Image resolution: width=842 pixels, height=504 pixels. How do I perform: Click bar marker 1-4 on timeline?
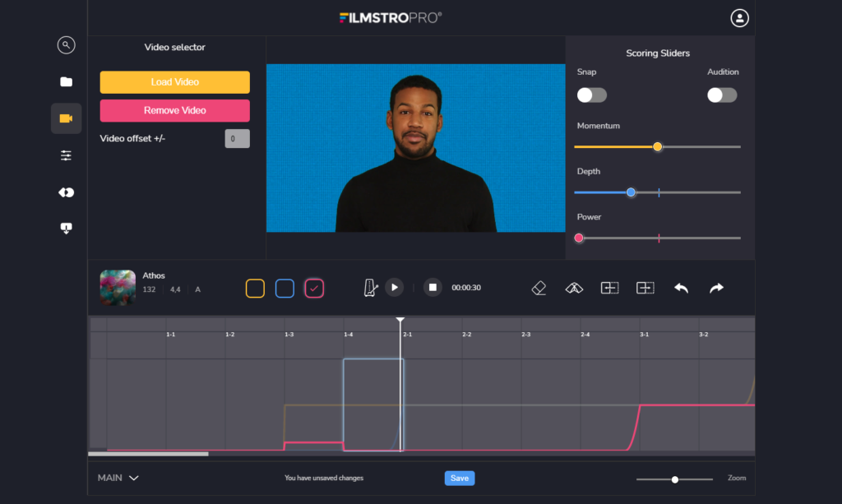click(349, 335)
